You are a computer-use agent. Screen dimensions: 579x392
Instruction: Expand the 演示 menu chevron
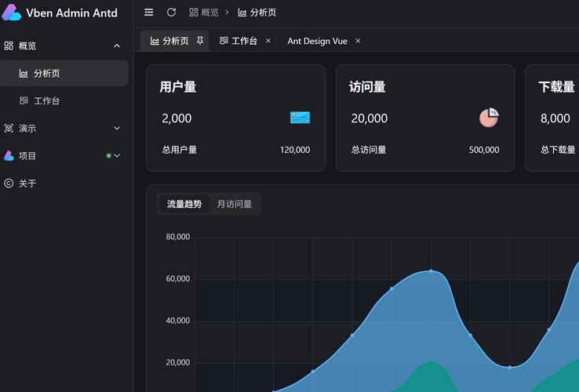pos(117,128)
